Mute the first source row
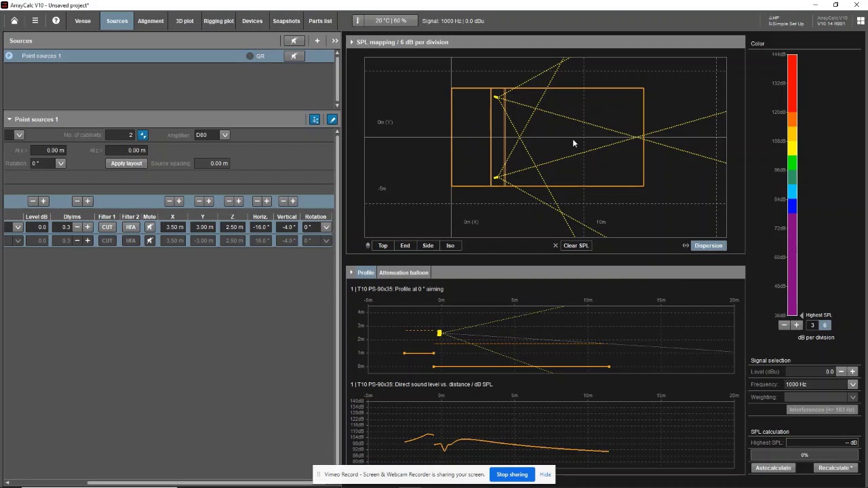868x488 pixels. point(150,227)
